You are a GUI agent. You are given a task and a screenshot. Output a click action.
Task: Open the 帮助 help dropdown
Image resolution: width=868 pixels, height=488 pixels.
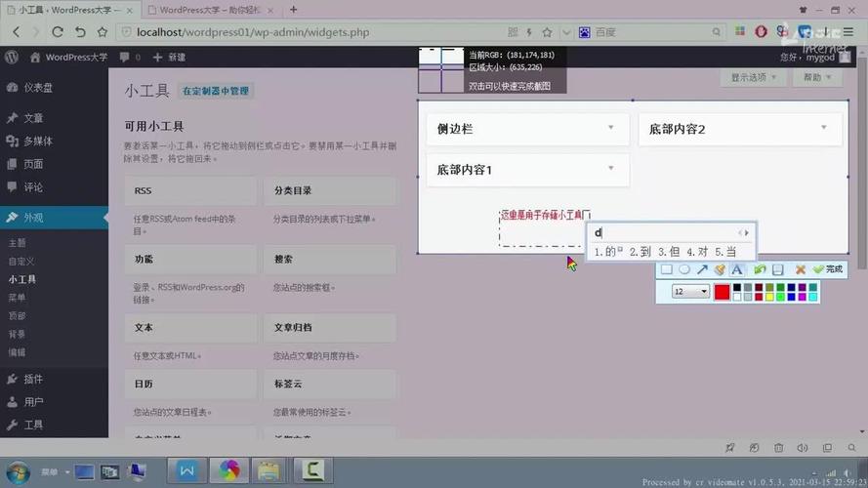tap(817, 77)
